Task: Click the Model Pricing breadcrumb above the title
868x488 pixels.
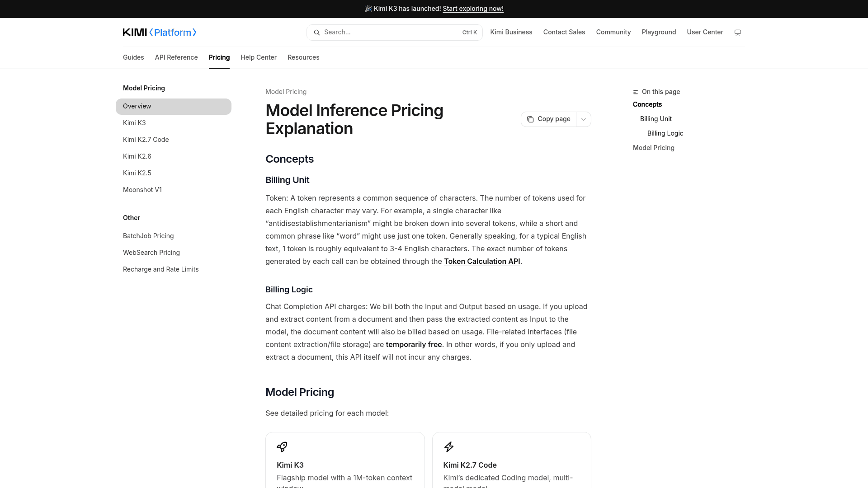Action: 286,92
